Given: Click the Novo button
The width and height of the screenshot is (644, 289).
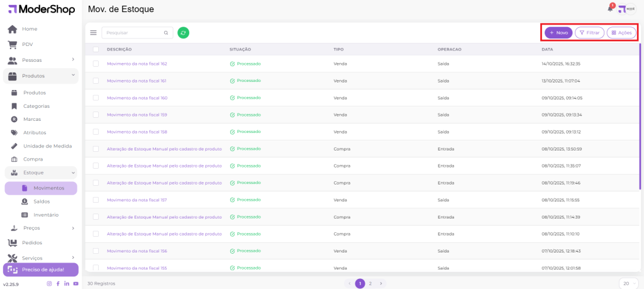Looking at the screenshot, I should (x=558, y=33).
